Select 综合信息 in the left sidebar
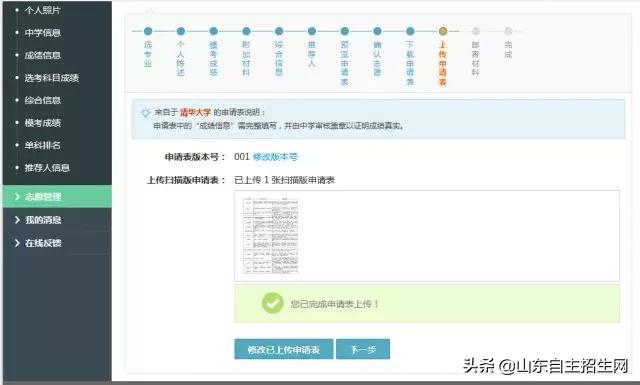Viewport: 640px width, 385px height. click(x=42, y=100)
